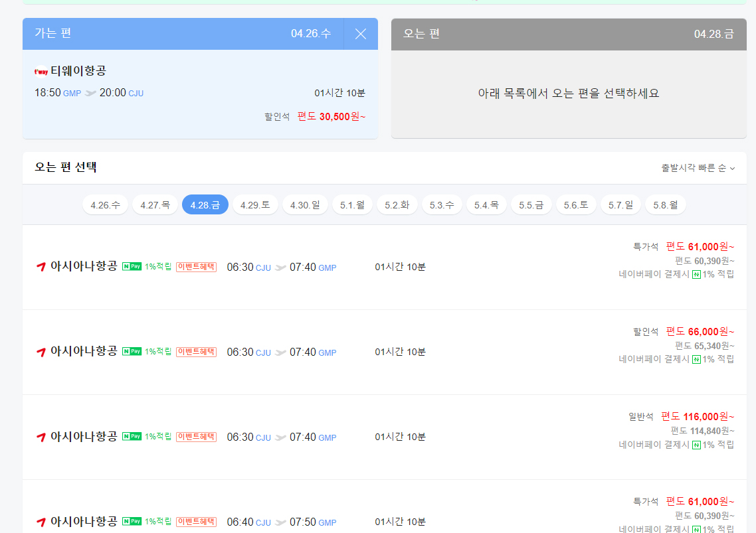Image resolution: width=756 pixels, height=533 pixels.
Task: Click the Asiana logo on the 66,000원 flight
Action: coord(41,352)
